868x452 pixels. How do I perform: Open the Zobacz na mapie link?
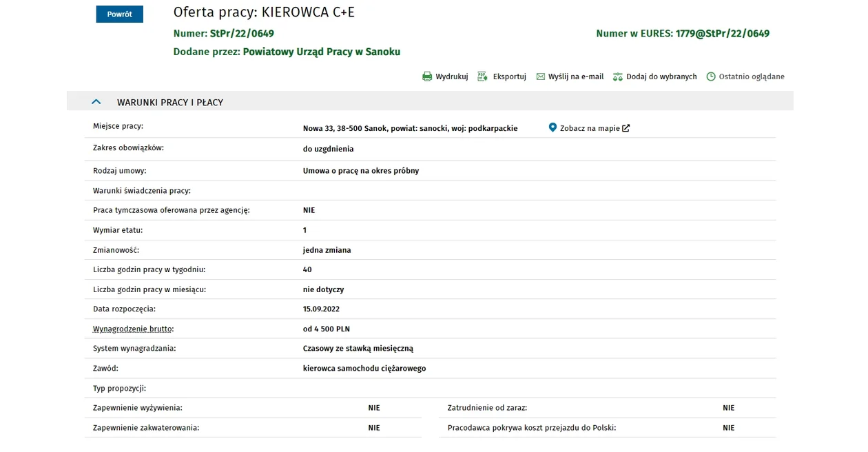(x=590, y=128)
